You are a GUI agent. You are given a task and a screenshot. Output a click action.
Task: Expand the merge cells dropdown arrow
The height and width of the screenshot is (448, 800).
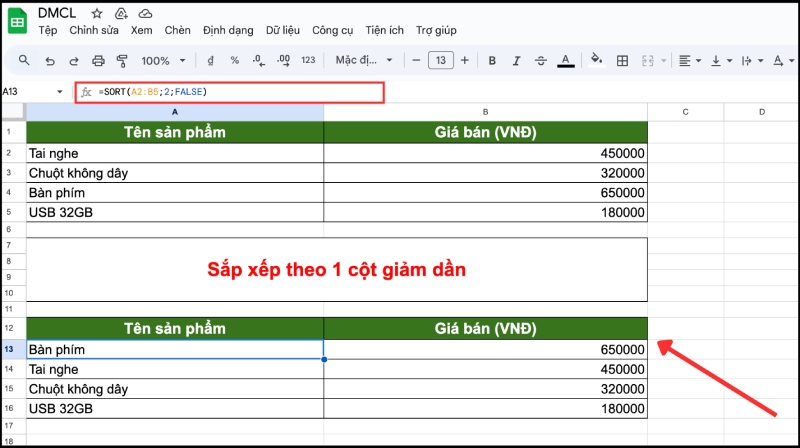point(664,61)
